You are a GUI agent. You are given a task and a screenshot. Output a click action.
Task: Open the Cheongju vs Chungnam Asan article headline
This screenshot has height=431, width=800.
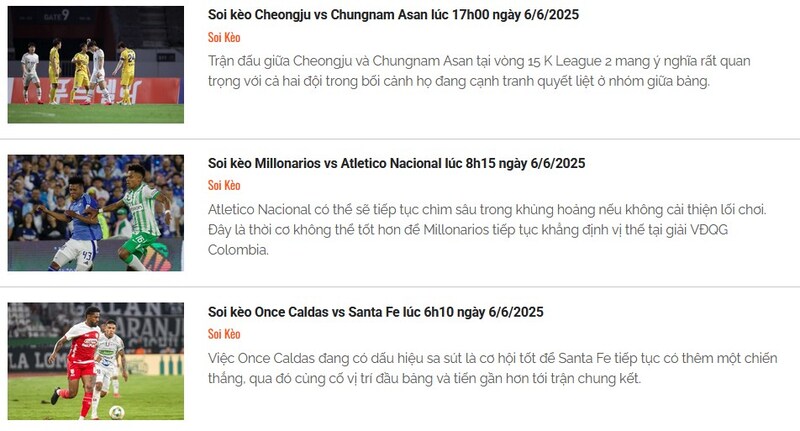[393, 15]
